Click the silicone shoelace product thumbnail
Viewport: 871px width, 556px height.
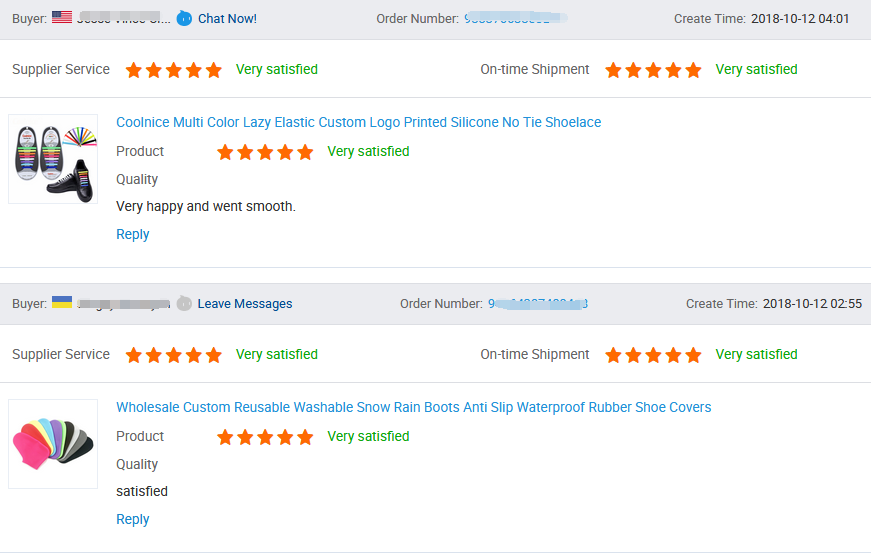tap(53, 159)
